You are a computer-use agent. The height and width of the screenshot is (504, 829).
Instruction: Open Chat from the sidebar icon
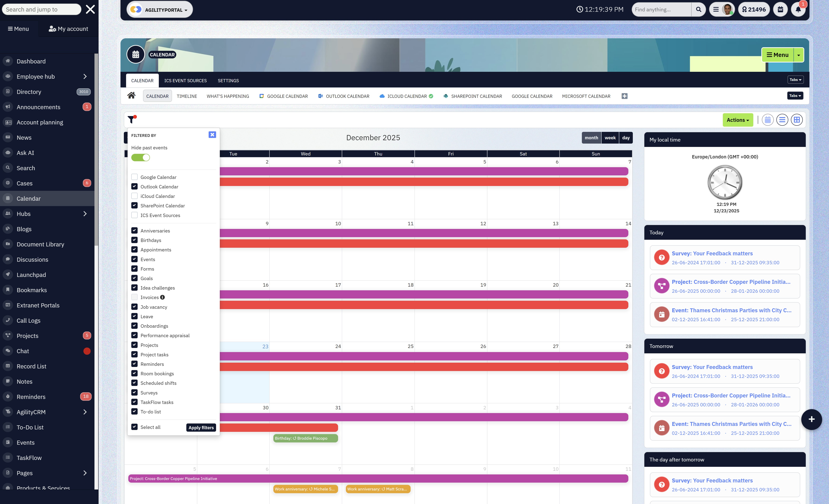pyautogui.click(x=7, y=351)
